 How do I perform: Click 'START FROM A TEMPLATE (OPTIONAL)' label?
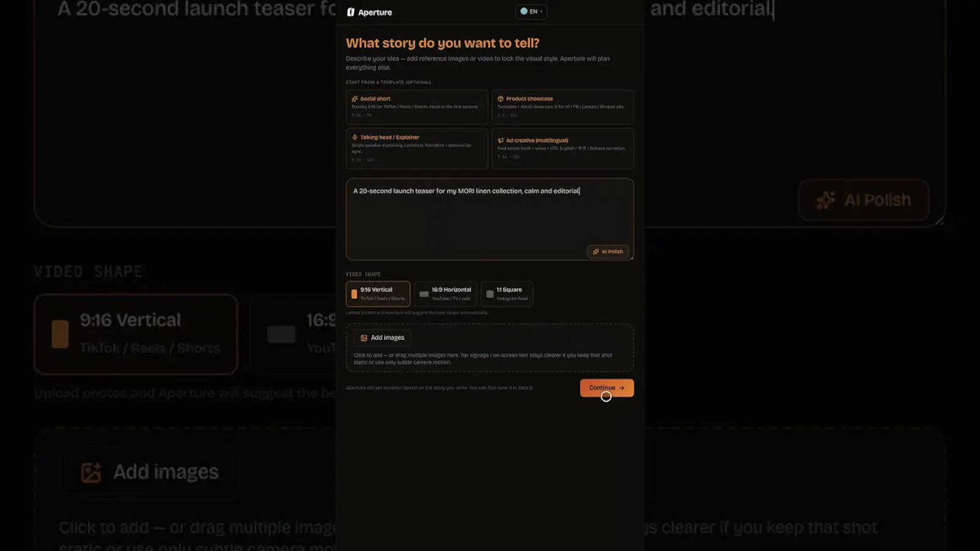coord(388,82)
